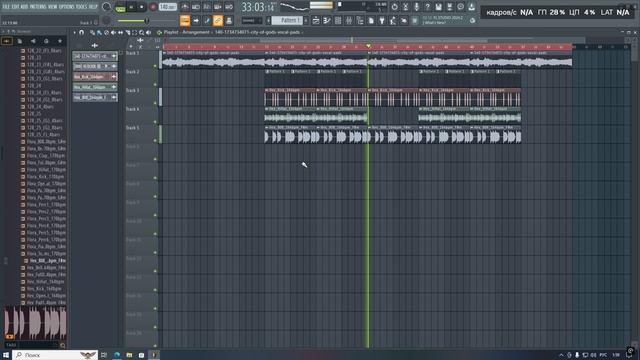Toggle wait for input icon

tap(196, 7)
